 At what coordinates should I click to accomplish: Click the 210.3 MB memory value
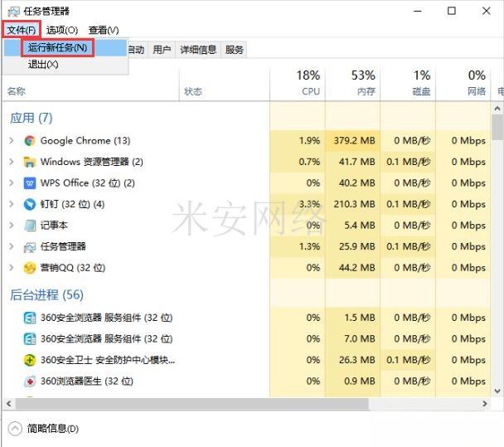pos(354,204)
